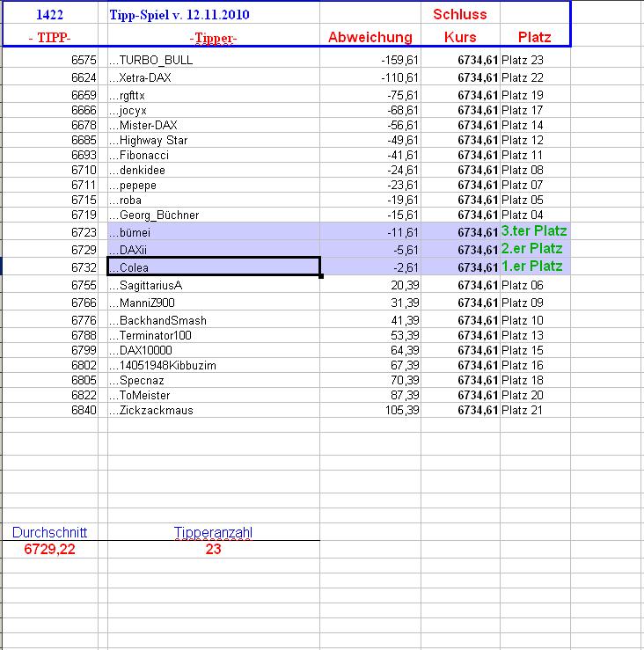The height and width of the screenshot is (650, 644).
Task: Select the tip value 6840
Action: [x=84, y=410]
